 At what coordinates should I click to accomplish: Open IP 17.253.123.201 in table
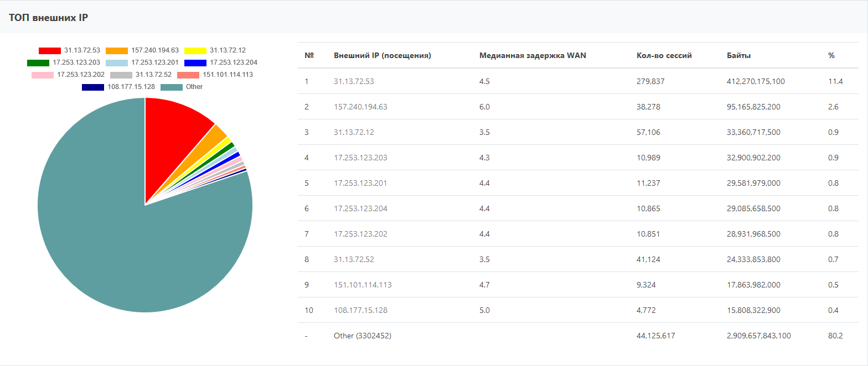pos(360,183)
